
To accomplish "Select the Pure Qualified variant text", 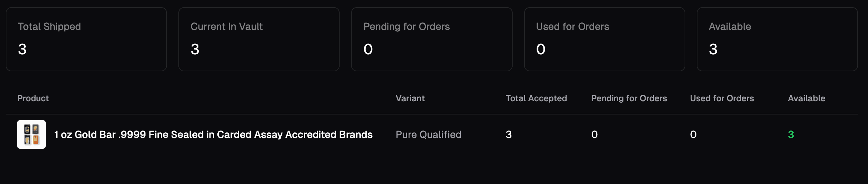I will [428, 134].
